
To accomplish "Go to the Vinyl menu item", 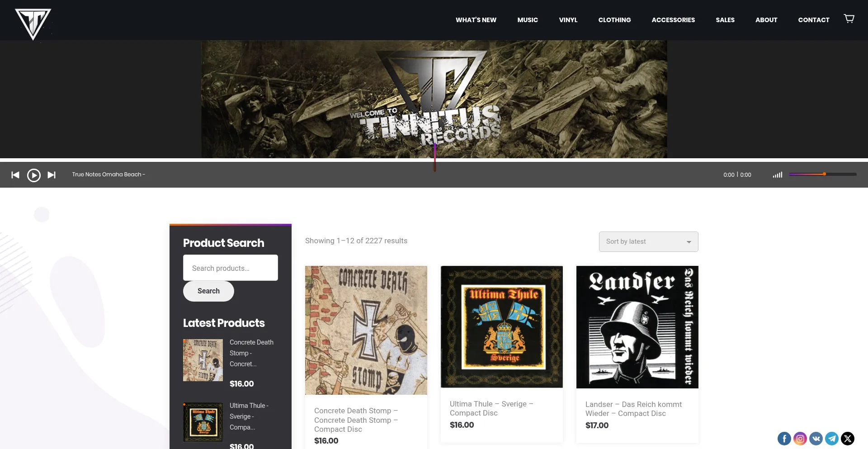I will [568, 20].
